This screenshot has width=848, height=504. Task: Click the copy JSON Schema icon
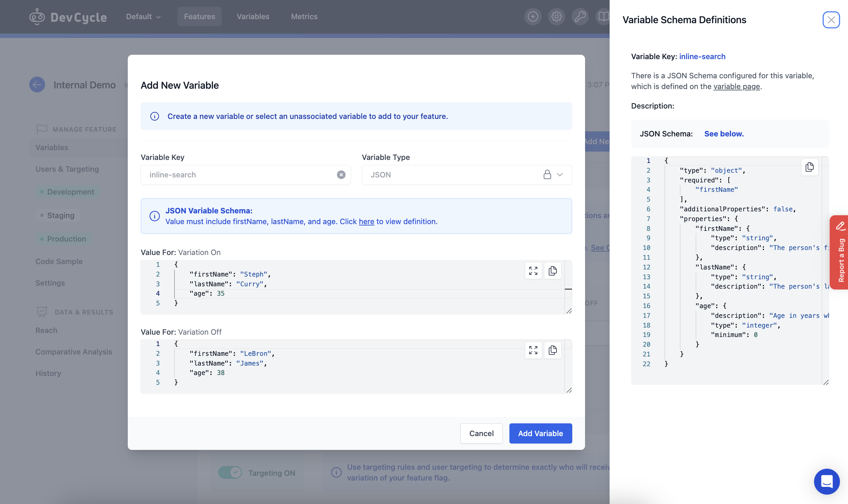810,167
